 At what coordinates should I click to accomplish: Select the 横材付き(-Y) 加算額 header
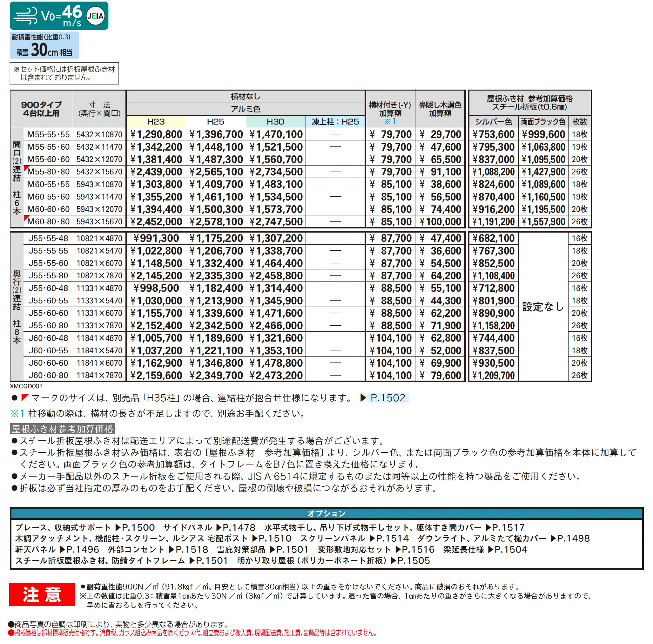click(x=390, y=109)
